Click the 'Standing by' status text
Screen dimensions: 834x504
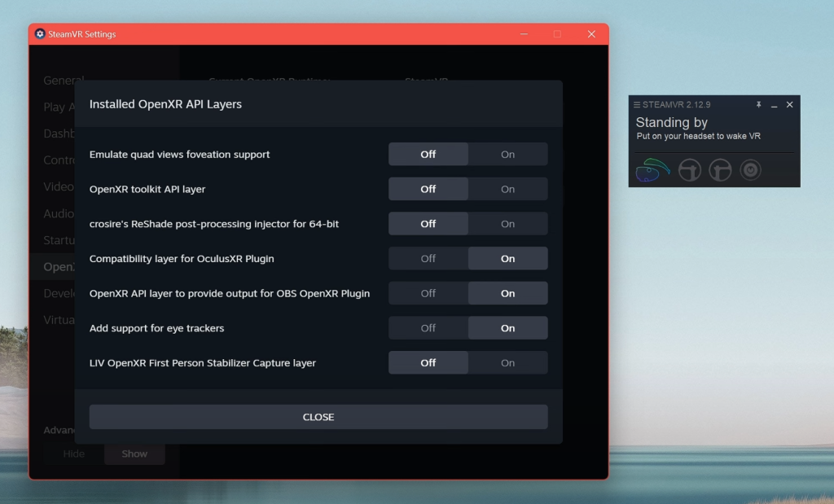[672, 122]
